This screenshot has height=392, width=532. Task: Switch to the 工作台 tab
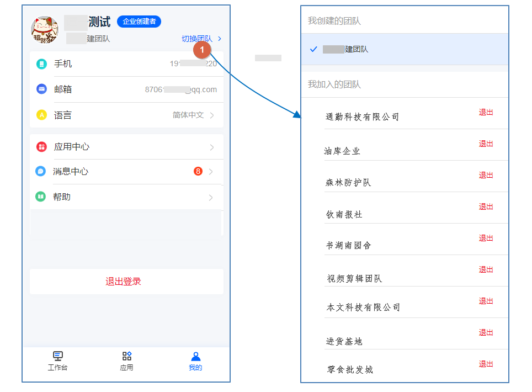[x=58, y=361]
